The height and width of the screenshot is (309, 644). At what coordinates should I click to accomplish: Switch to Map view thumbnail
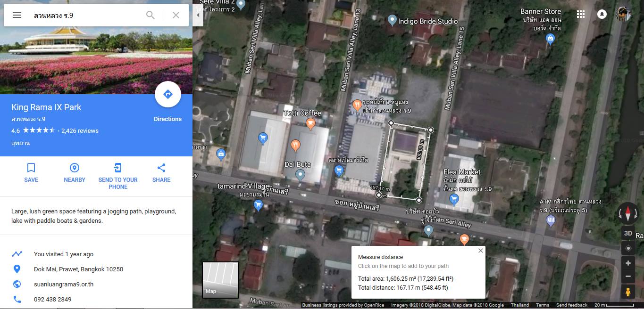(x=220, y=280)
